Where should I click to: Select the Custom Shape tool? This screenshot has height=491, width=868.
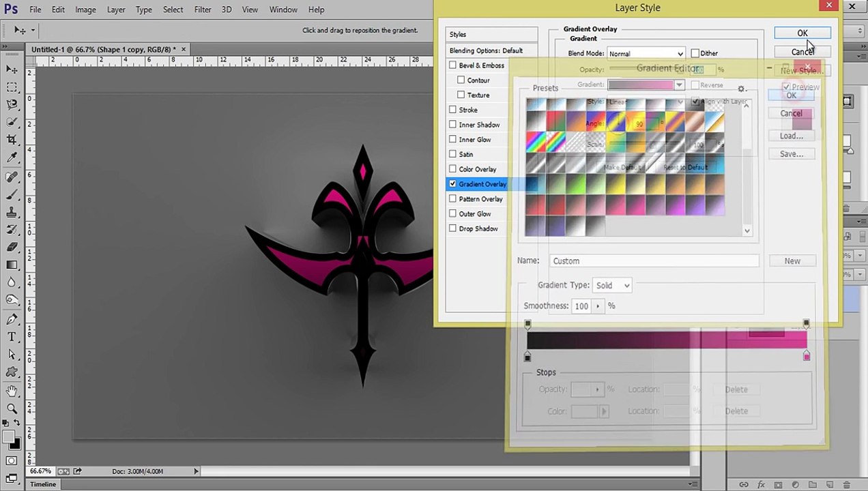pos(12,372)
